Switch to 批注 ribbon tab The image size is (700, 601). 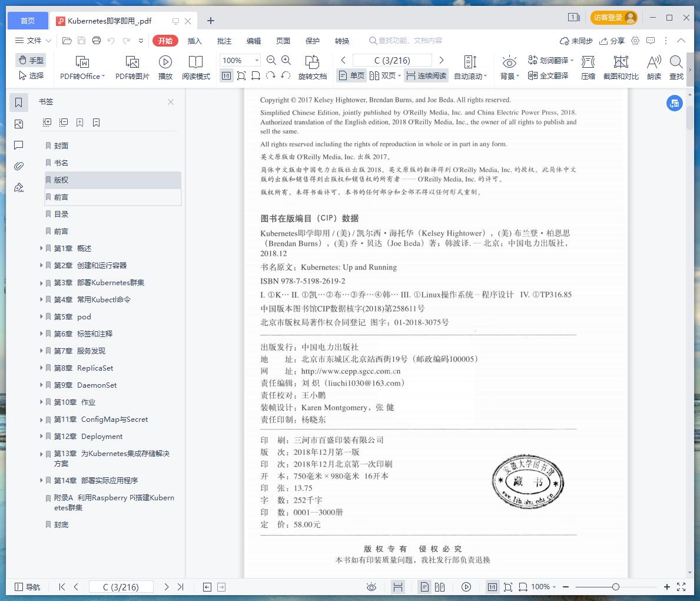(224, 41)
